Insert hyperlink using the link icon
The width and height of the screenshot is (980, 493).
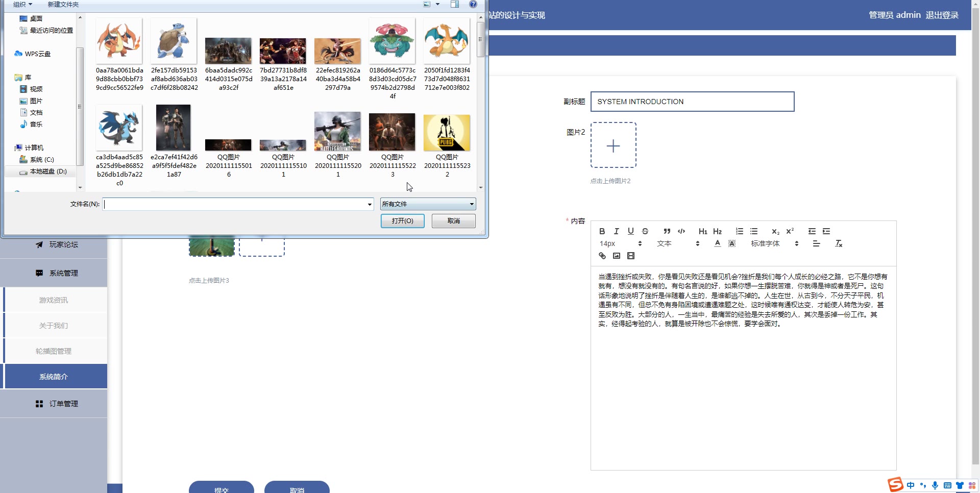tap(602, 256)
